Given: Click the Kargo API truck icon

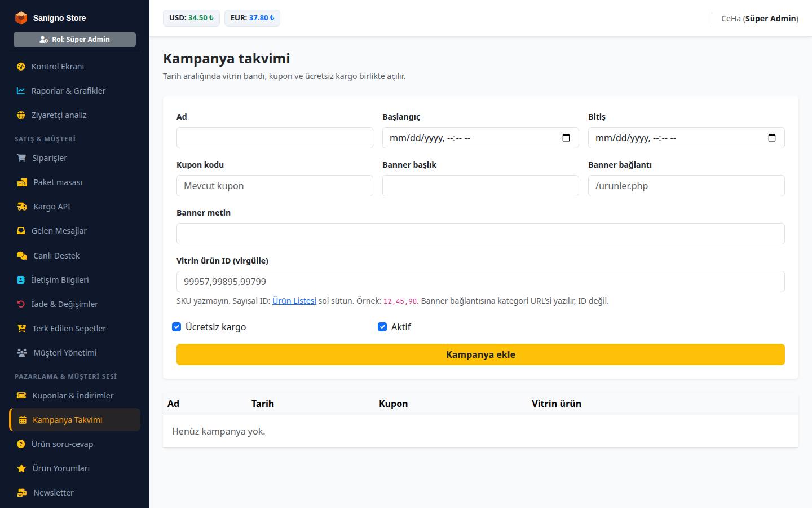Looking at the screenshot, I should click(x=22, y=207).
